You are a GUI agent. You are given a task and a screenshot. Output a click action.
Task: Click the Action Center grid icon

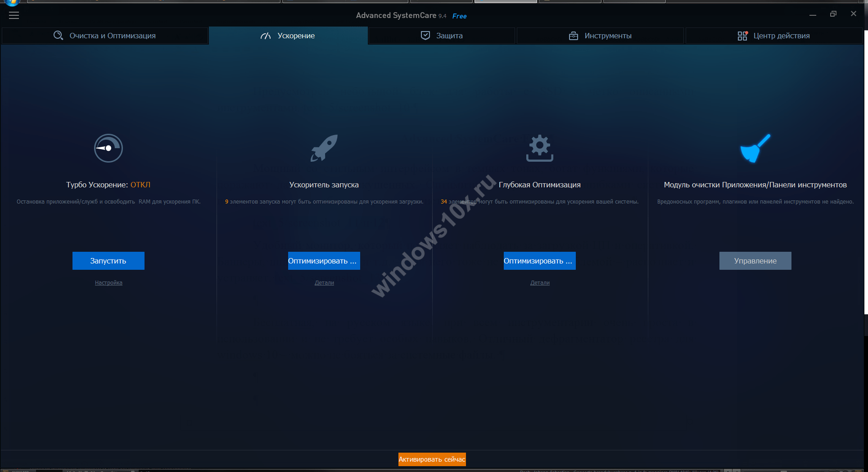click(x=743, y=36)
